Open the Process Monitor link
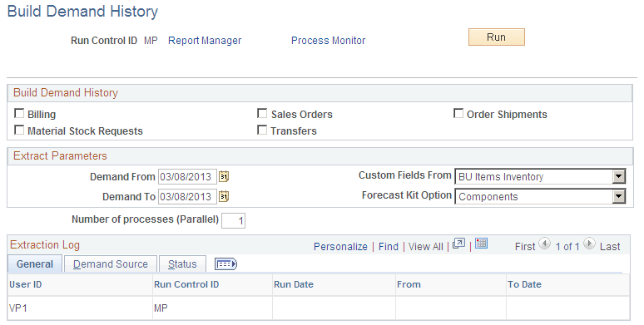 pyautogui.click(x=328, y=41)
